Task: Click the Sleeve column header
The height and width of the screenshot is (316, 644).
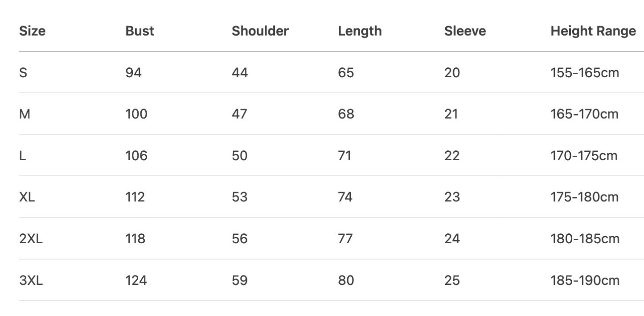Action: tap(465, 31)
